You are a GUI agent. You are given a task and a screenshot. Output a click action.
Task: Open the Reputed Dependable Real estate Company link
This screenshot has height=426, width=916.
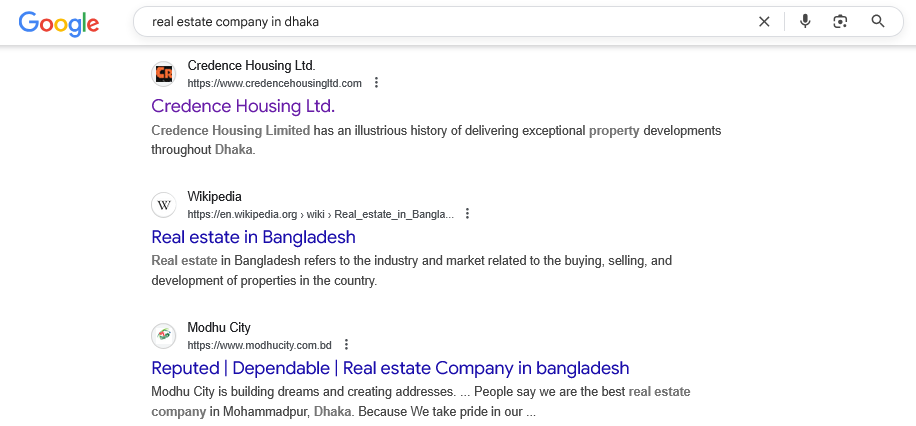[x=390, y=368]
